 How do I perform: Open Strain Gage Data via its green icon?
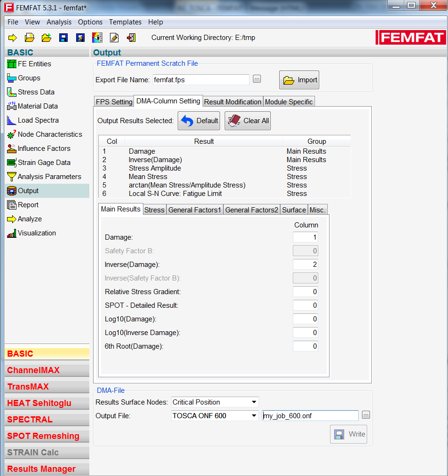pos(12,163)
